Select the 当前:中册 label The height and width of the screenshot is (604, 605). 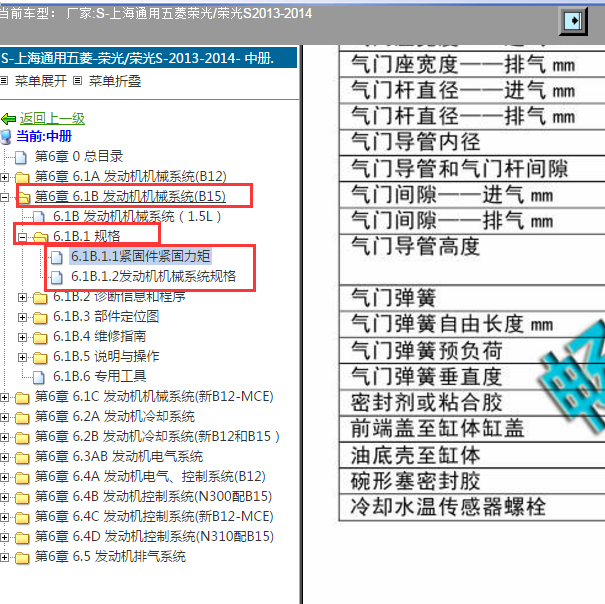coord(44,137)
